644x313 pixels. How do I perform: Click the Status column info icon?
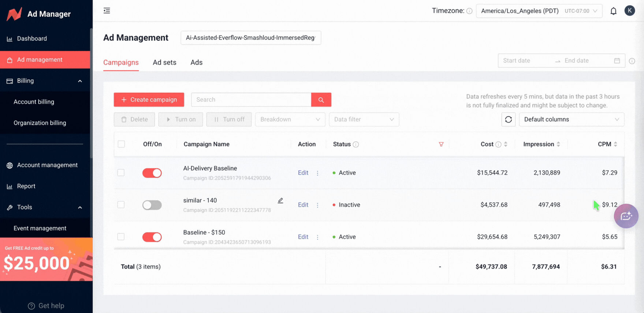356,145
